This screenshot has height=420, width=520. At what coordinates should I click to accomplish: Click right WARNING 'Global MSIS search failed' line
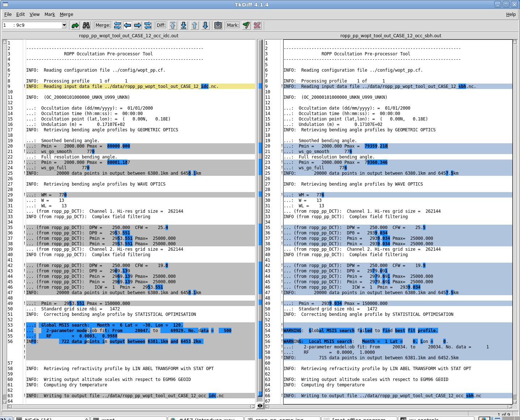[398, 331]
